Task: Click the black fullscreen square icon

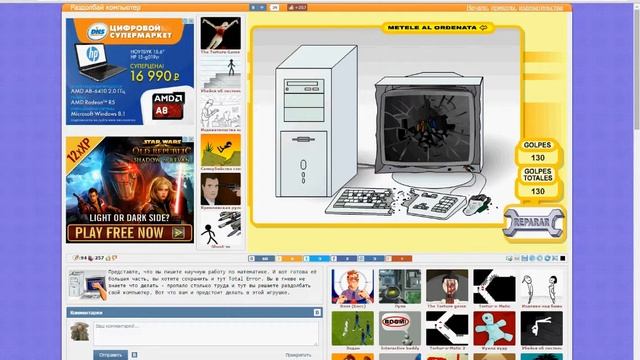Action: pyautogui.click(x=562, y=258)
